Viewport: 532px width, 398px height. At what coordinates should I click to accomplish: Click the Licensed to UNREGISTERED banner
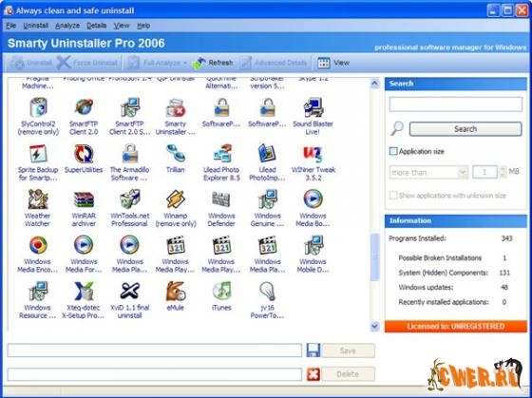(456, 327)
